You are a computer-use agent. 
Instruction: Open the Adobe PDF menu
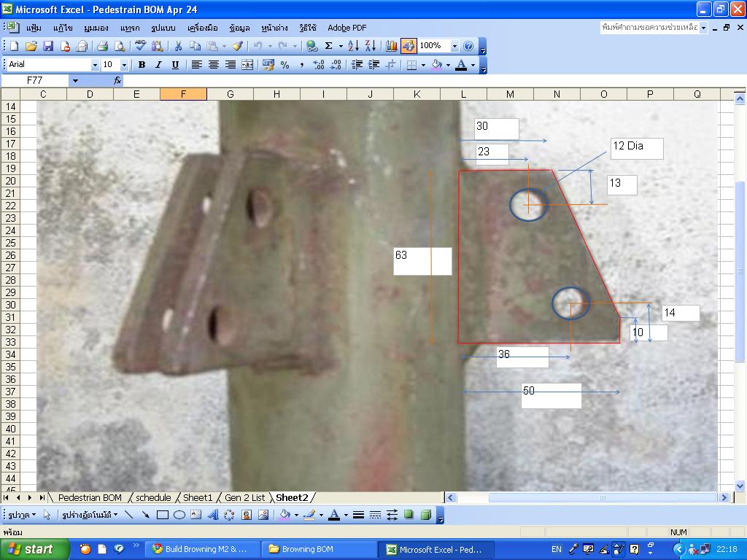[x=347, y=28]
